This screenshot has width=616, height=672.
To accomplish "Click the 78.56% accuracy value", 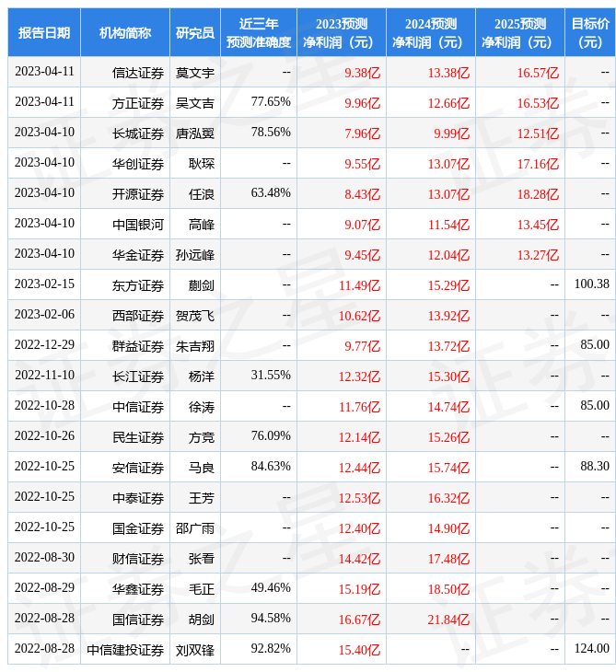I will (271, 132).
